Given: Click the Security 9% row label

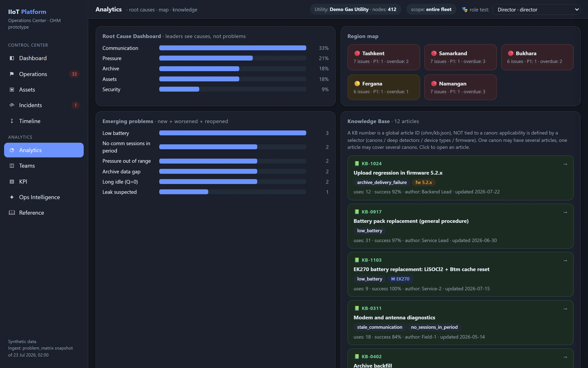Looking at the screenshot, I should click(x=111, y=89).
